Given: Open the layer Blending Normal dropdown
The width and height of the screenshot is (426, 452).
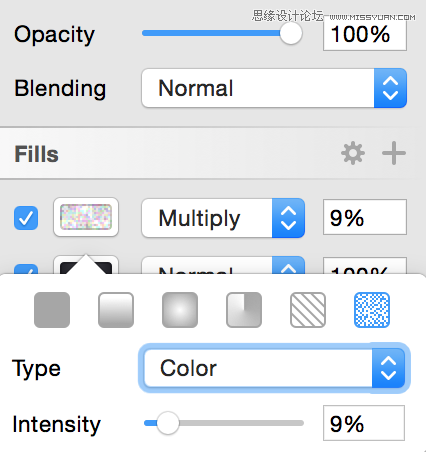Looking at the screenshot, I should pyautogui.click(x=274, y=88).
